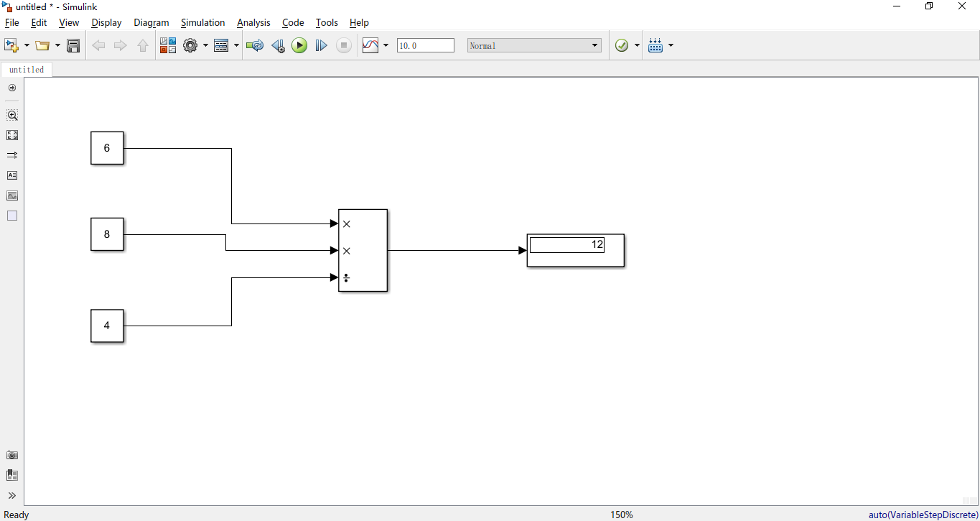The height and width of the screenshot is (521, 980).
Task: Expand the New Model dropdown arrow
Action: point(27,46)
